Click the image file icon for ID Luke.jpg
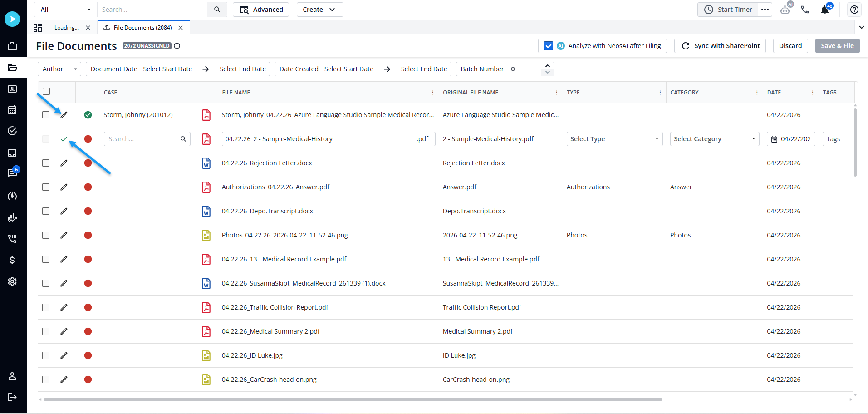Viewport: 868px width, 414px height. pyautogui.click(x=206, y=355)
